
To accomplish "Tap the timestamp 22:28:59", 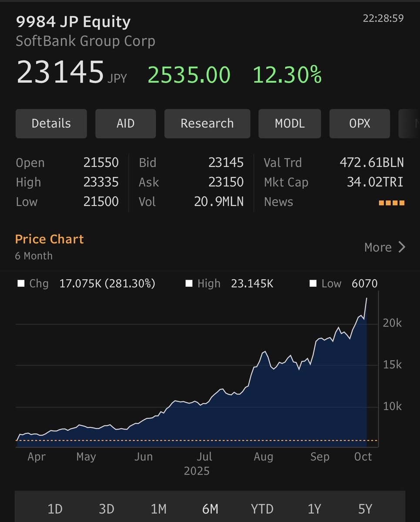I will point(383,18).
